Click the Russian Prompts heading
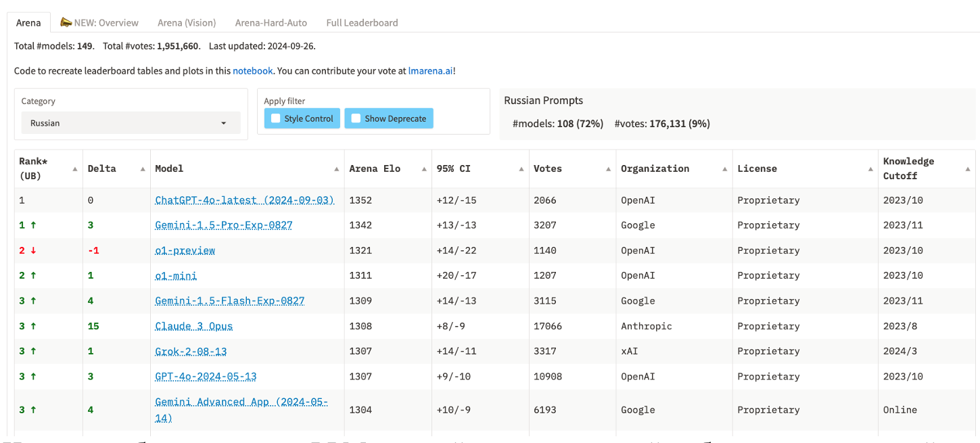This screenshot has width=980, height=443. pyautogui.click(x=544, y=100)
